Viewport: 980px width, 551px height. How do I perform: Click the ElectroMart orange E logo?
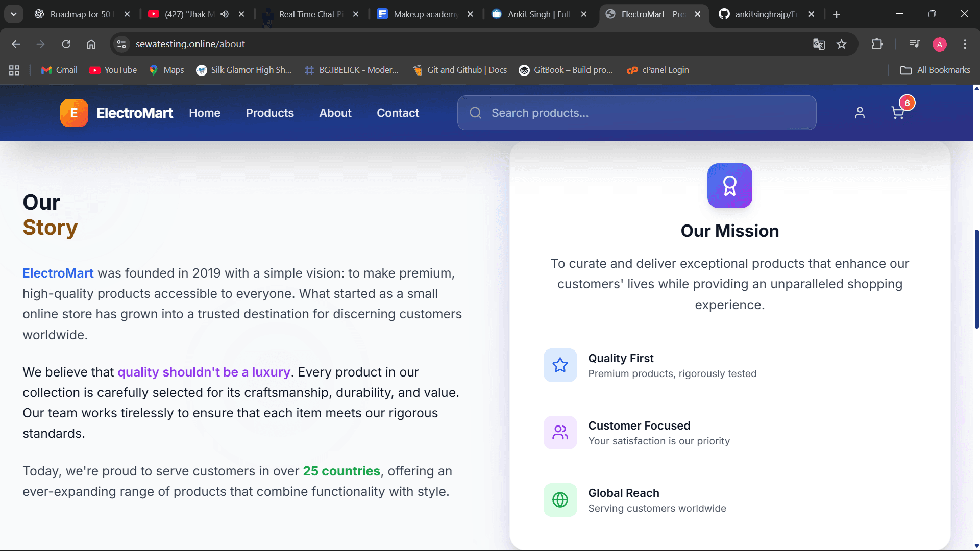coord(74,113)
